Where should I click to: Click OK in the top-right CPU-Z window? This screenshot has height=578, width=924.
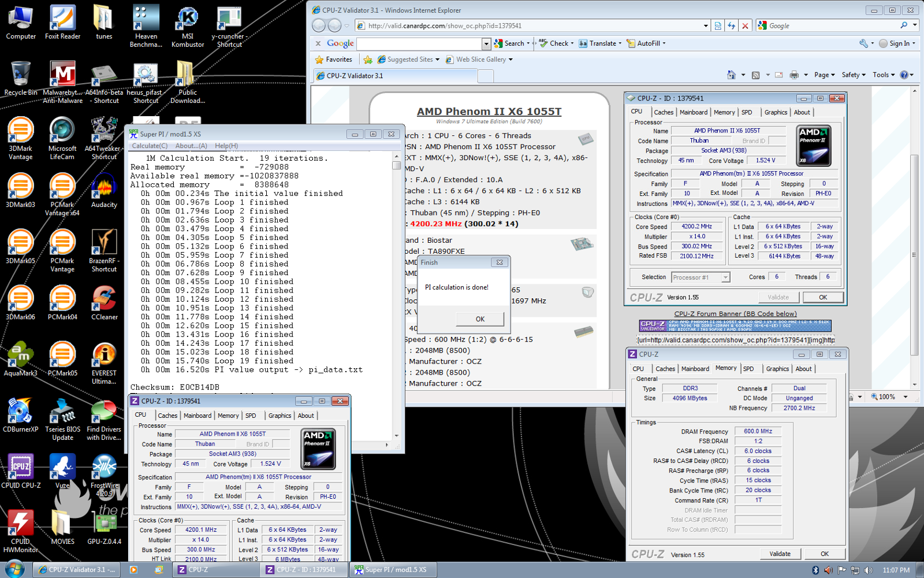pos(823,297)
